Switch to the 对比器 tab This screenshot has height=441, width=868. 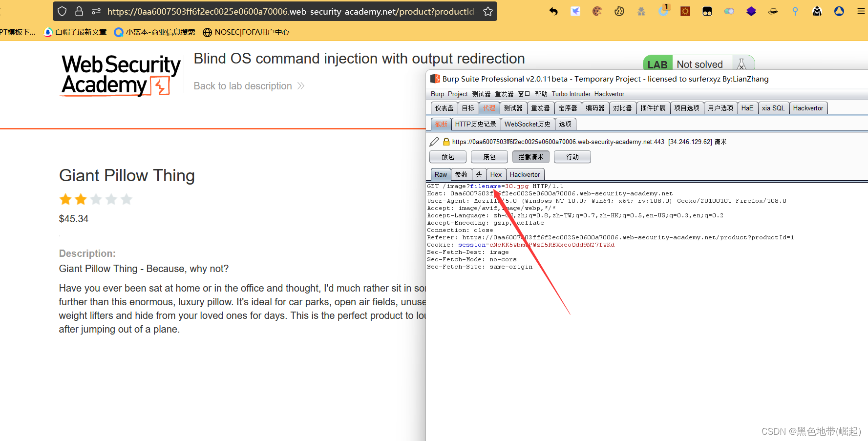623,108
